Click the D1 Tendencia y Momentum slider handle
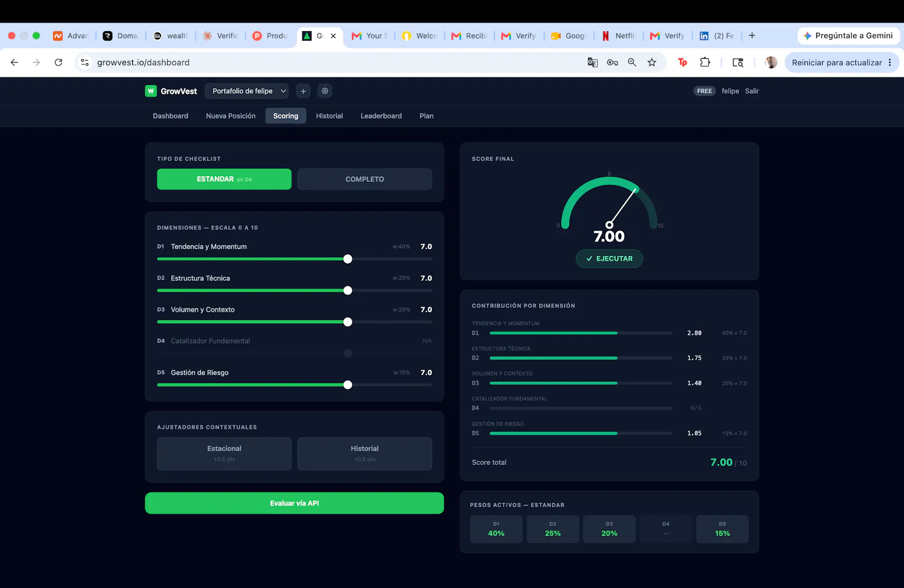 tap(348, 259)
